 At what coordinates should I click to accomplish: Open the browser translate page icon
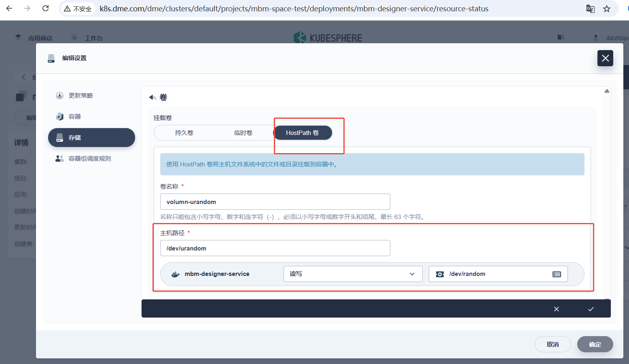point(590,9)
